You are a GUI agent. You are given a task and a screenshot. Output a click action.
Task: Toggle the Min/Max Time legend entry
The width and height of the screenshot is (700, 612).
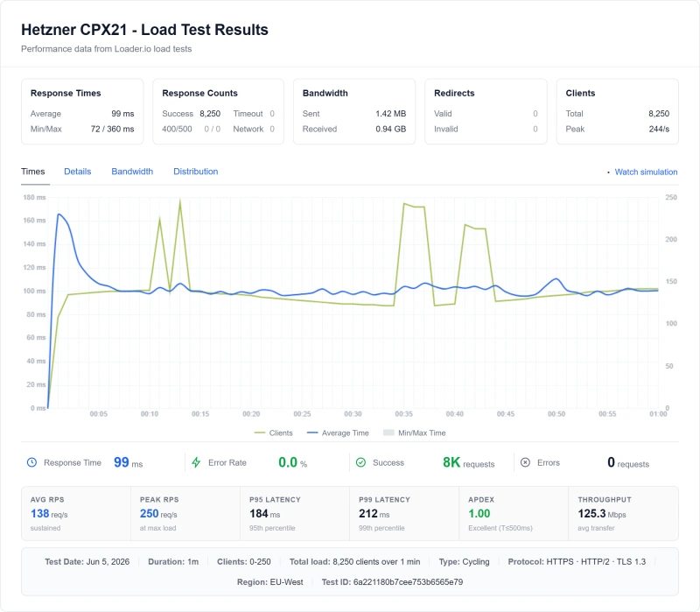(415, 433)
